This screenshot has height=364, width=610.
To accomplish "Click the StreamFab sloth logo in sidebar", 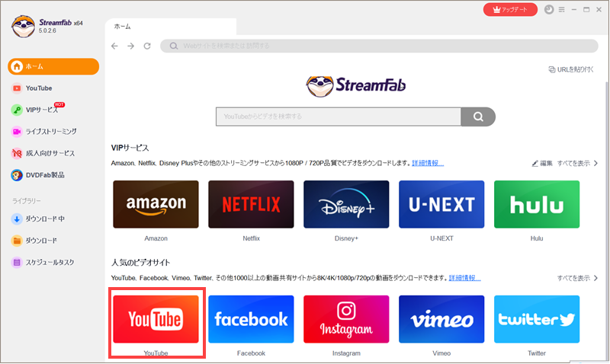I will (x=24, y=27).
